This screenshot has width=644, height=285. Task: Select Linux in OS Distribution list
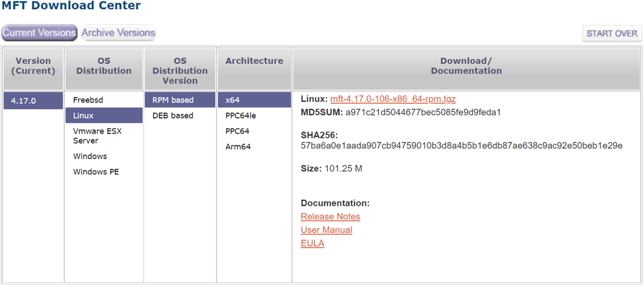tap(84, 115)
